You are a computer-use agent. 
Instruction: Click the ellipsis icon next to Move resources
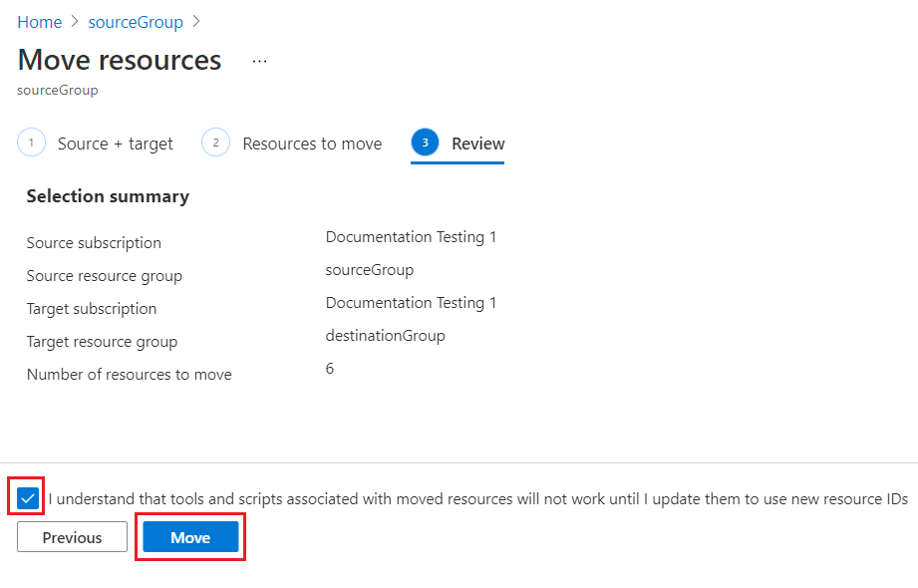coord(259,60)
